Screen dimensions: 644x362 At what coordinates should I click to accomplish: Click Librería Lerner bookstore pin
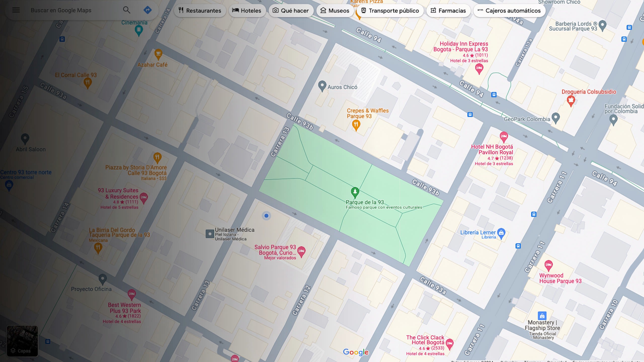(x=501, y=233)
